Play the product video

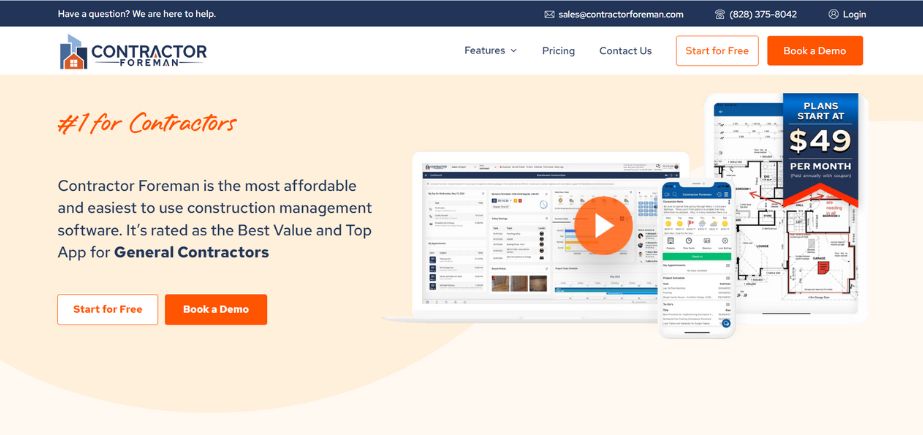click(x=603, y=225)
